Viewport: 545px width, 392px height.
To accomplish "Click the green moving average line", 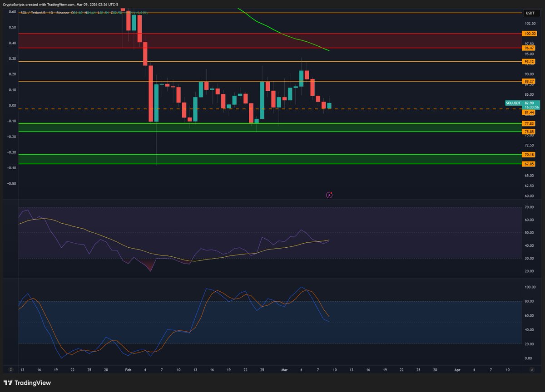I will [284, 34].
